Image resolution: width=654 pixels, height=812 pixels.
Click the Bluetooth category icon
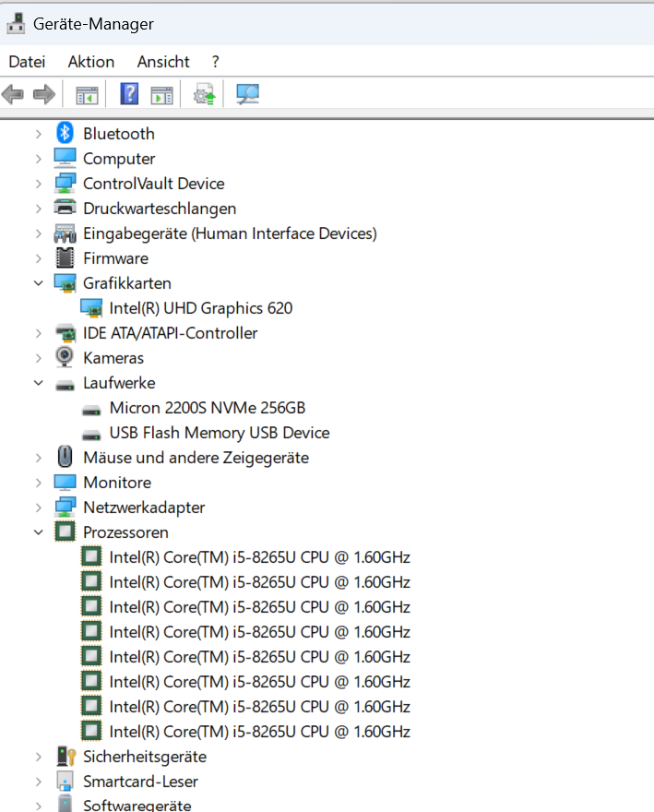pyautogui.click(x=65, y=133)
